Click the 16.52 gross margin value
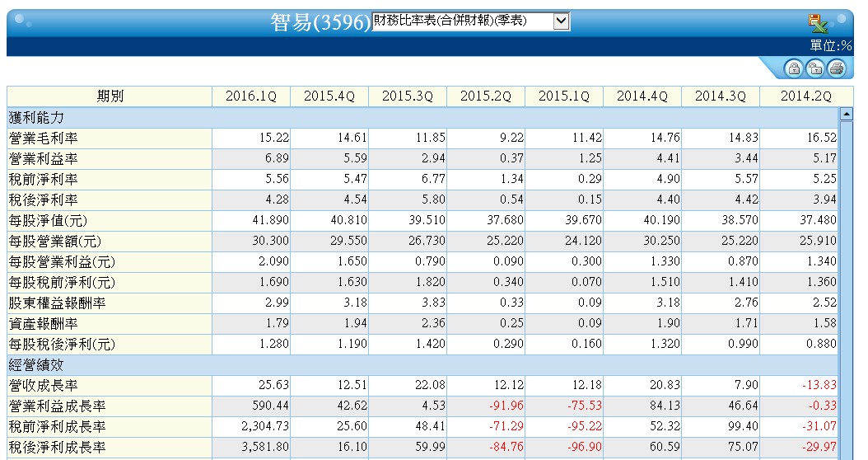The width and height of the screenshot is (868, 460). 822,138
